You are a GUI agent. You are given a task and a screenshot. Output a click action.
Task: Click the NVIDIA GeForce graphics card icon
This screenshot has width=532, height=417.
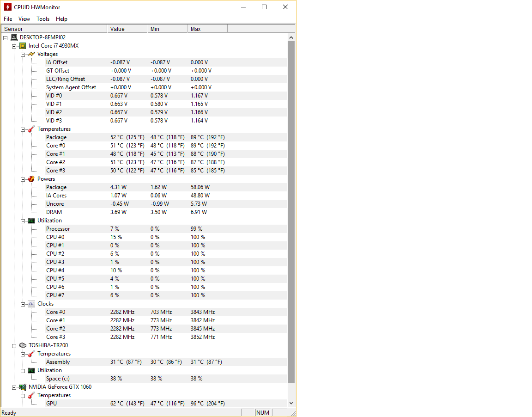23,387
